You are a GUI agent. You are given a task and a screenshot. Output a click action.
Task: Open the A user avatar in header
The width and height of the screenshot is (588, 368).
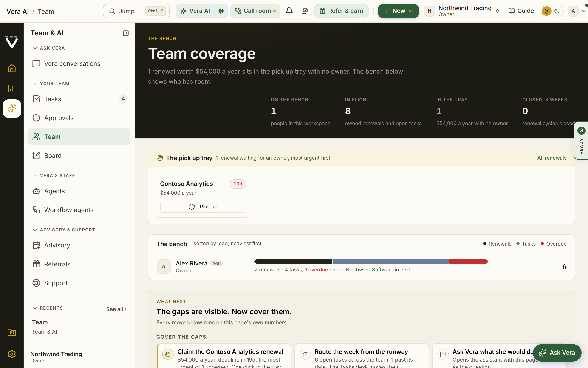[x=573, y=11]
